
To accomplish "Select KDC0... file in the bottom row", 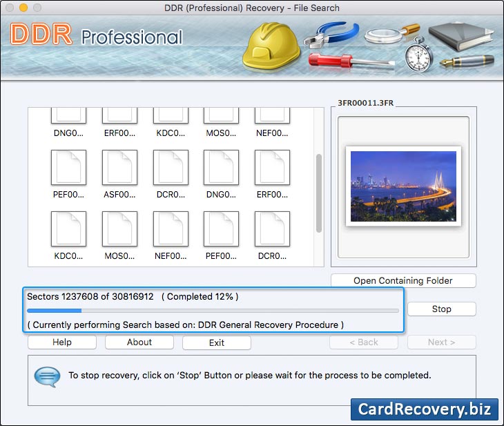I will pos(68,229).
